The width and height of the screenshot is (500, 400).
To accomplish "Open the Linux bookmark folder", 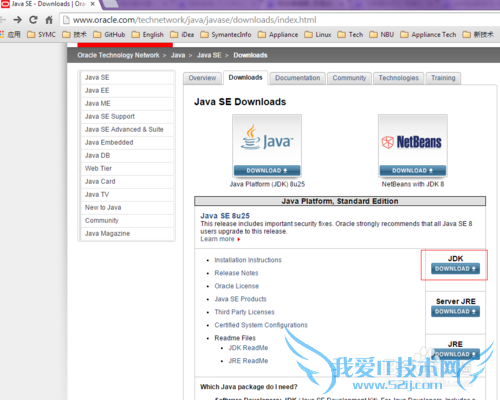I will [x=318, y=35].
